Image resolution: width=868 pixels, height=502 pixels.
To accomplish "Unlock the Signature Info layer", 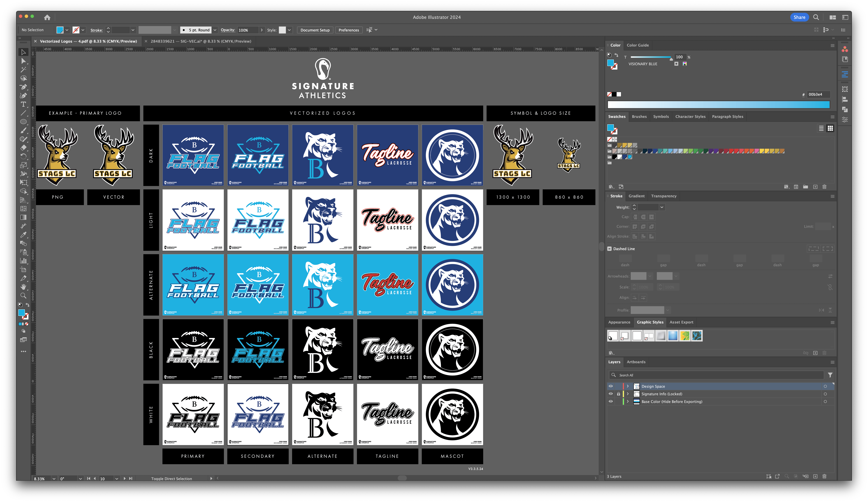I will (618, 394).
